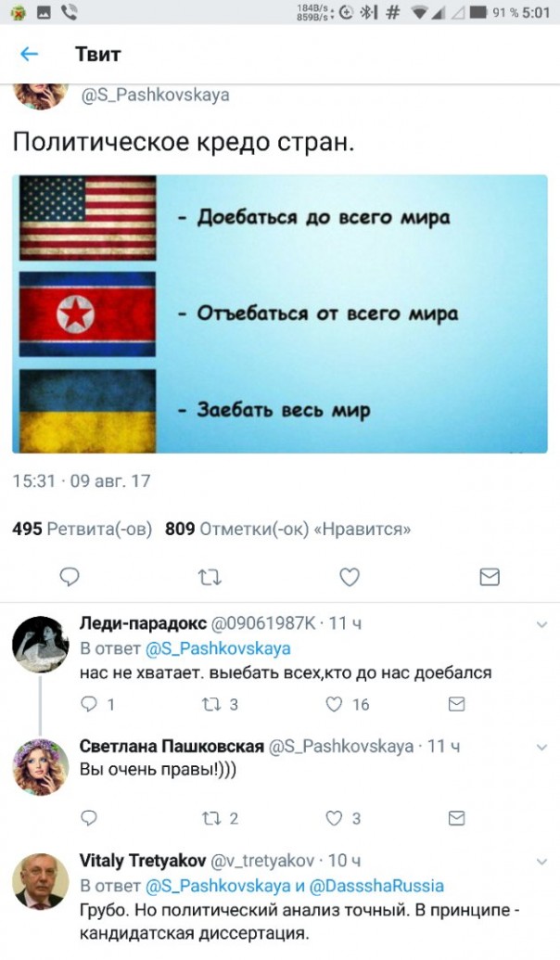Open Vitaly Tretyakov's profile avatar
This screenshot has width=560, height=960.
point(41,882)
